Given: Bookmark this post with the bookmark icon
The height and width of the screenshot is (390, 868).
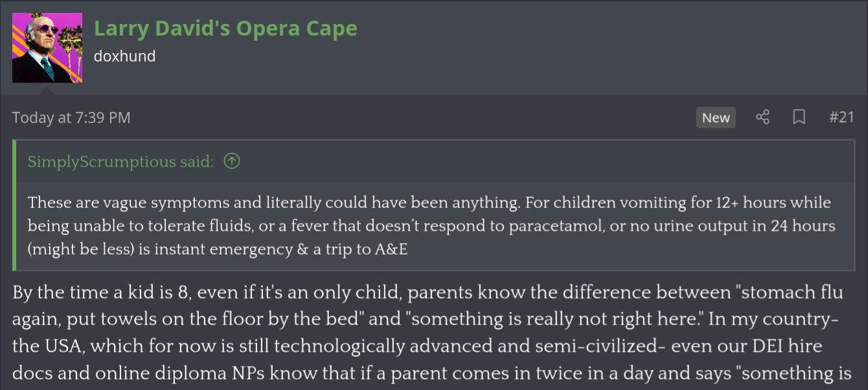Looking at the screenshot, I should point(799,117).
